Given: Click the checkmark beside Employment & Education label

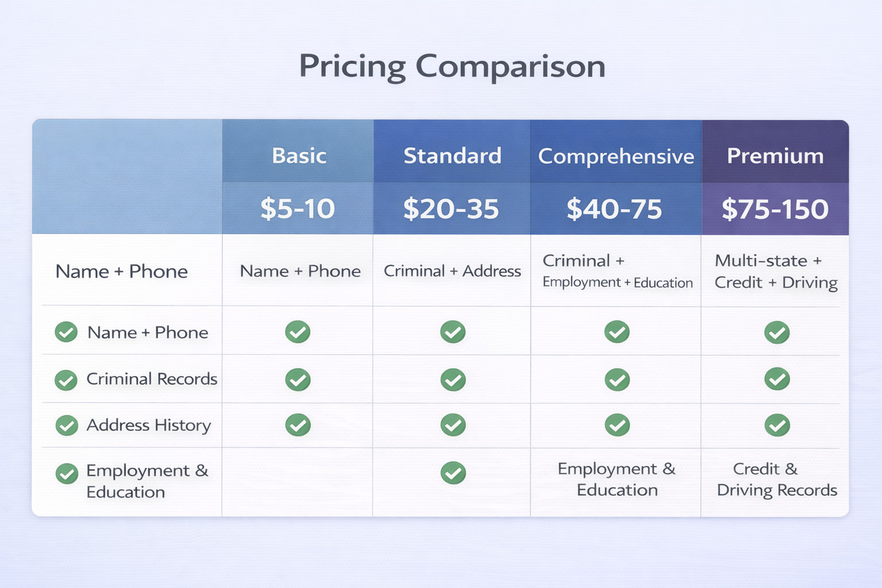Looking at the screenshot, I should (67, 474).
